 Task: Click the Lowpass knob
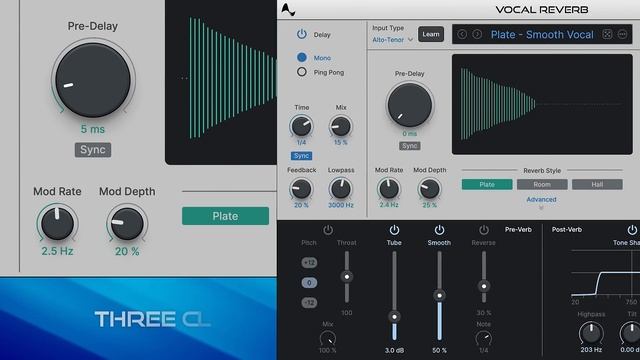coord(340,189)
